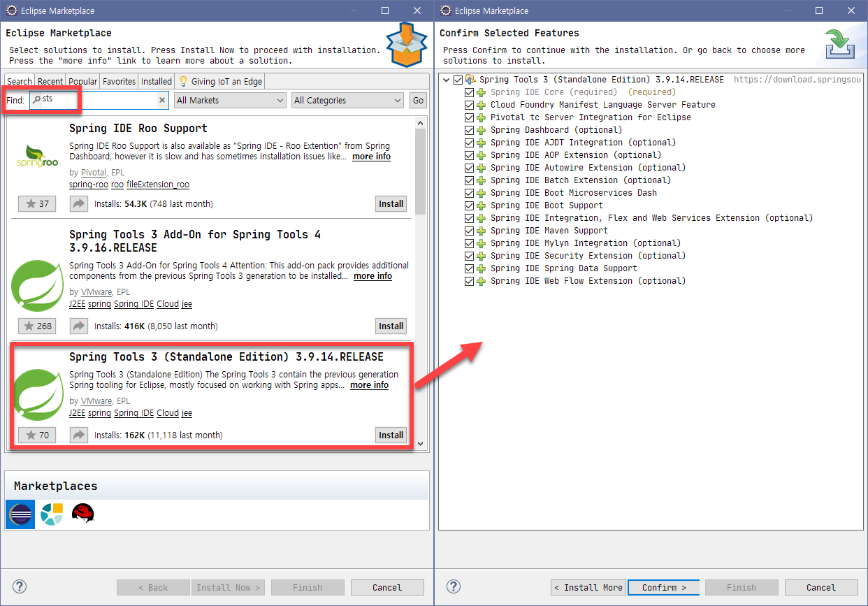
Task: Select the Red Hat marketplace catalog icon
Action: pos(83,514)
